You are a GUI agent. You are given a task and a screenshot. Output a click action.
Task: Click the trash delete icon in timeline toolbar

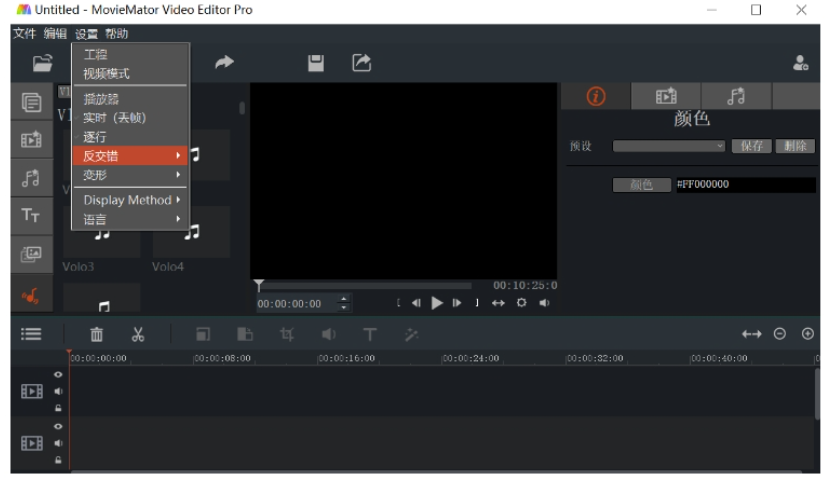97,334
